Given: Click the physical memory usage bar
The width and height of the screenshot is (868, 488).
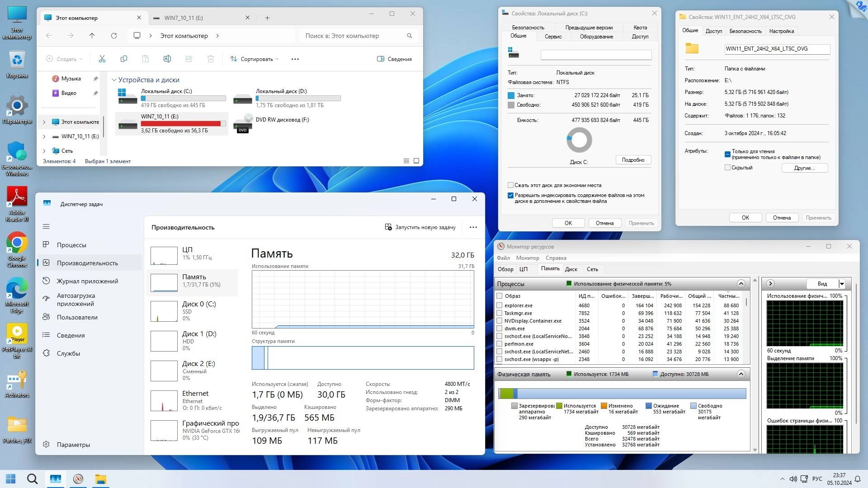Looking at the screenshot, I should [x=622, y=394].
